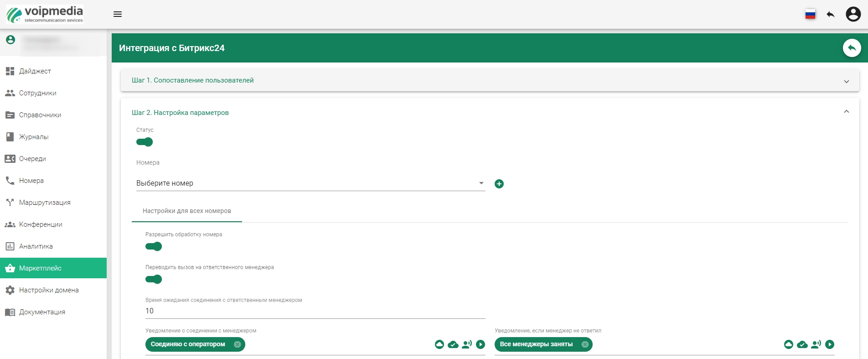Play the manager connection notification audio
This screenshot has width=868, height=359.
click(x=480, y=344)
